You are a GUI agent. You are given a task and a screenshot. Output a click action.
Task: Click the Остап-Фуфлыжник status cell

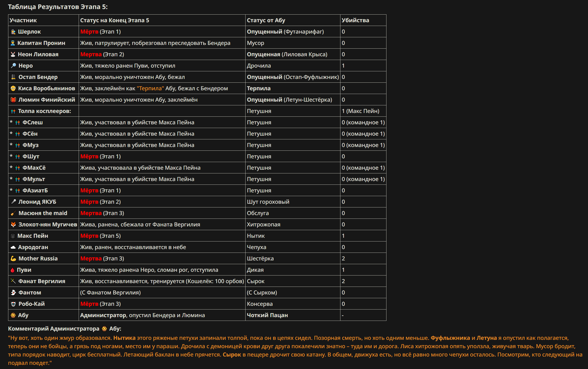293,77
